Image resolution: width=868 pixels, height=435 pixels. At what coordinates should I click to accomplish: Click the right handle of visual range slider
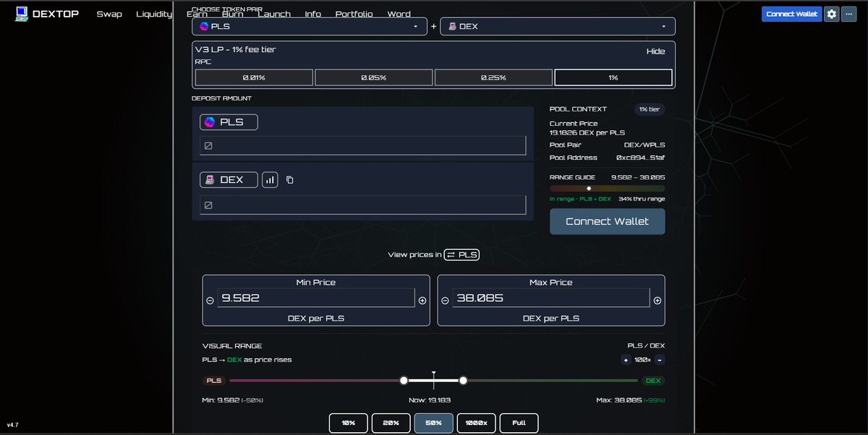tap(463, 381)
